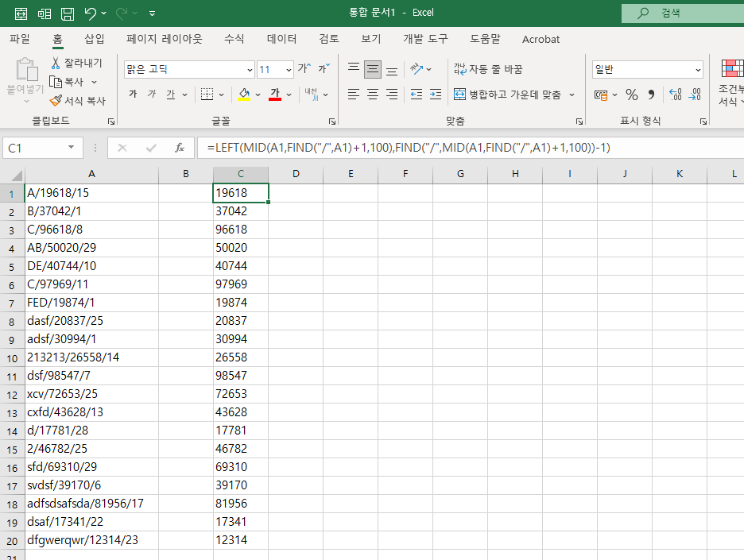The width and height of the screenshot is (744, 560).
Task: Select cell C20 with value 12314
Action: click(241, 540)
